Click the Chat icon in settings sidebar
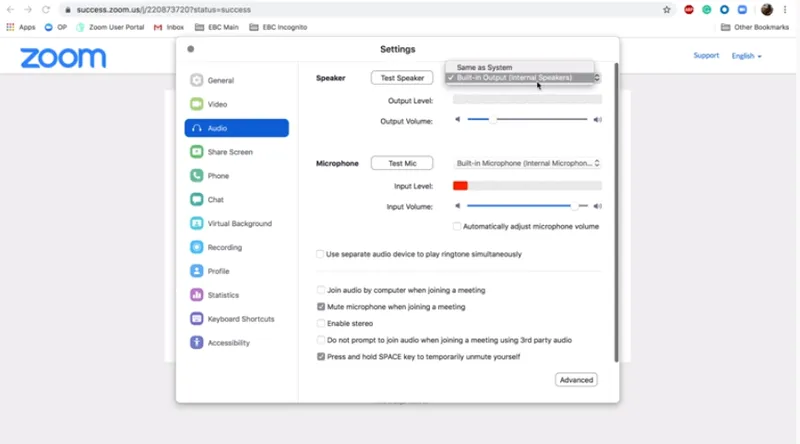Image resolution: width=800 pixels, height=444 pixels. pos(196,200)
